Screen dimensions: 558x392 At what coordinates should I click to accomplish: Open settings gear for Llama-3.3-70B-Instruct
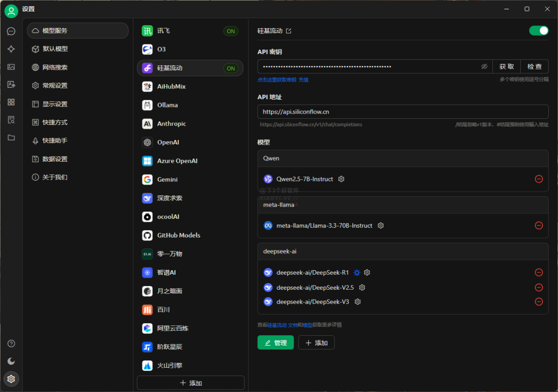tap(381, 226)
